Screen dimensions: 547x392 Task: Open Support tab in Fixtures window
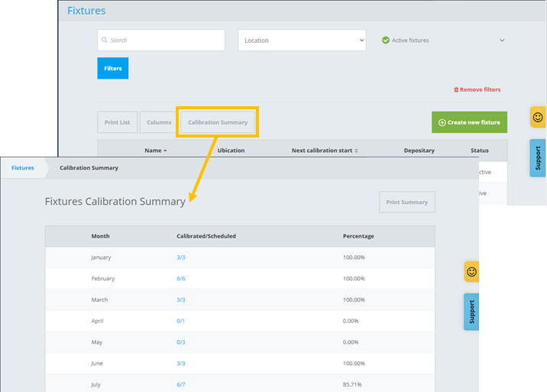[x=538, y=158]
